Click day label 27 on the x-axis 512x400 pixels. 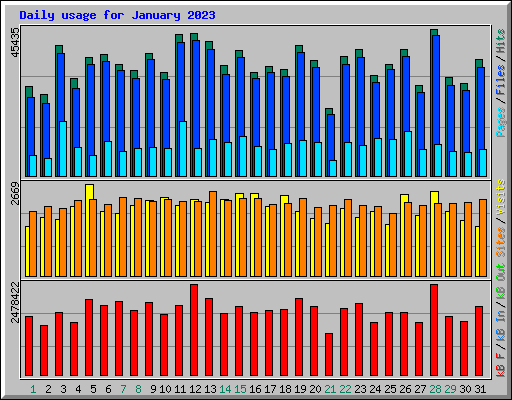(x=420, y=389)
